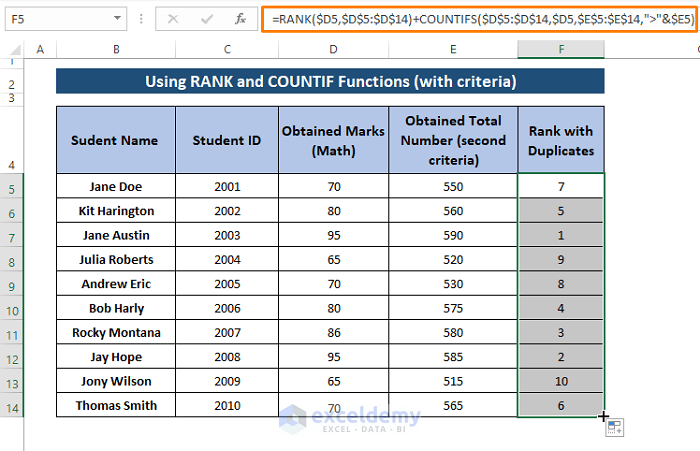
Task: Select marks cell 80 in Kit Harington row
Action: pyautogui.click(x=333, y=211)
